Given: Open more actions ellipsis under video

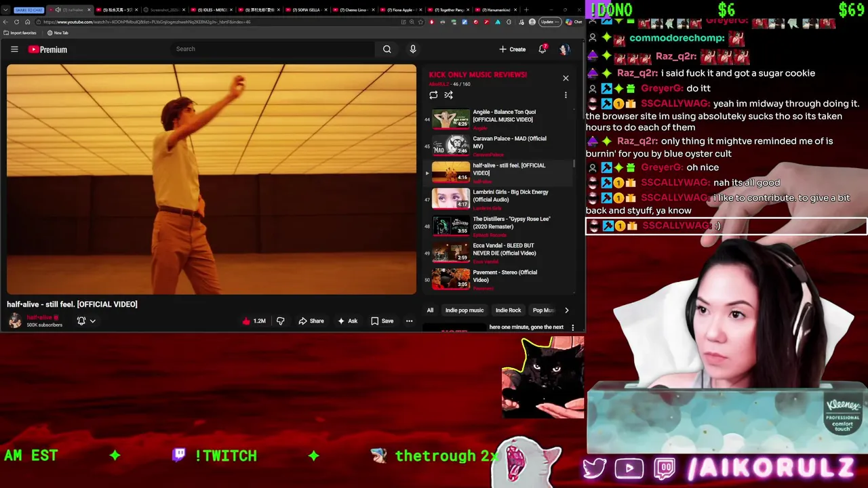Looking at the screenshot, I should click(x=409, y=321).
